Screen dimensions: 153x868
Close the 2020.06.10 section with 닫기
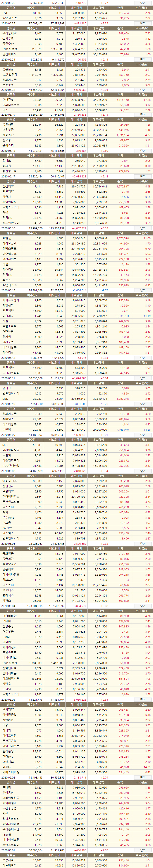coord(143,404)
